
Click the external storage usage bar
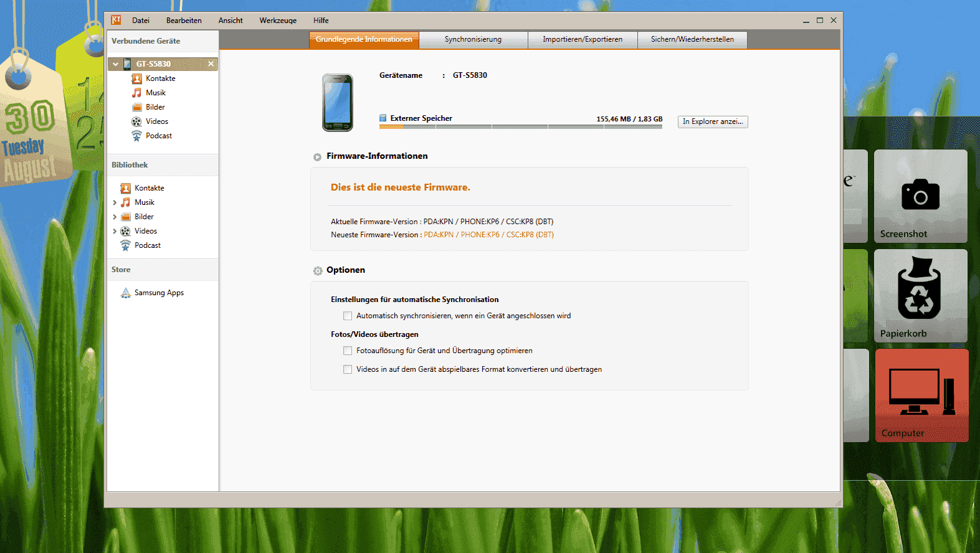521,126
